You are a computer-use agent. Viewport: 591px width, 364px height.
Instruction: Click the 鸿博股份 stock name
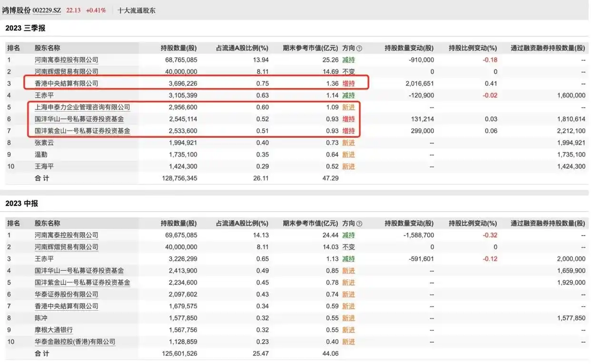point(16,10)
